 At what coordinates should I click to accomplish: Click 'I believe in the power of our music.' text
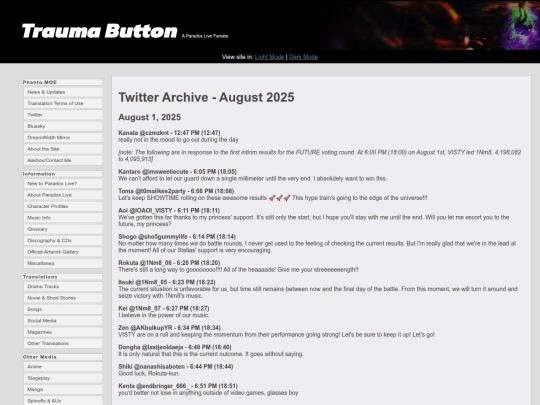pos(164,315)
